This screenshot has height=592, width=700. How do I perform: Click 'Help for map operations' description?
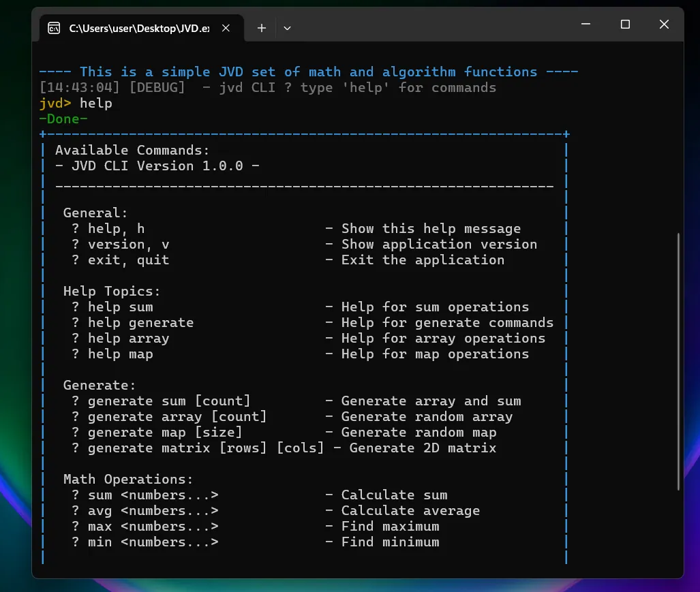[x=436, y=354]
